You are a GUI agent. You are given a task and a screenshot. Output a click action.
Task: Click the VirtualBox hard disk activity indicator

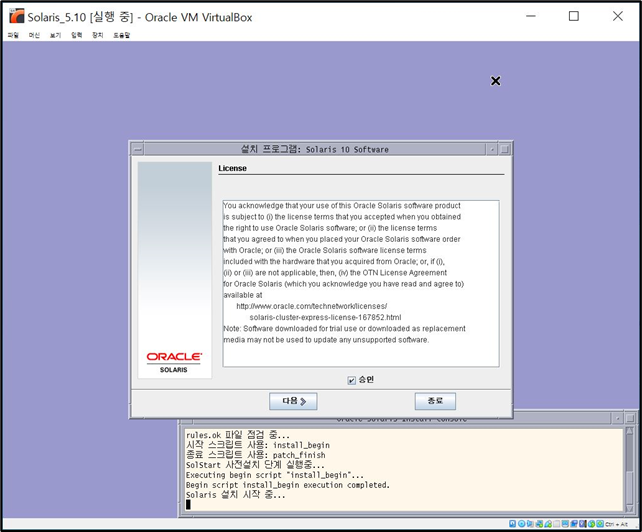(512, 524)
